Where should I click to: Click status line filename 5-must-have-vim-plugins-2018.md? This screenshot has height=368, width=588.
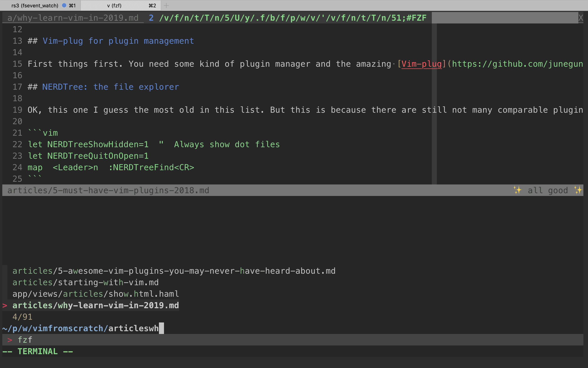click(x=108, y=190)
